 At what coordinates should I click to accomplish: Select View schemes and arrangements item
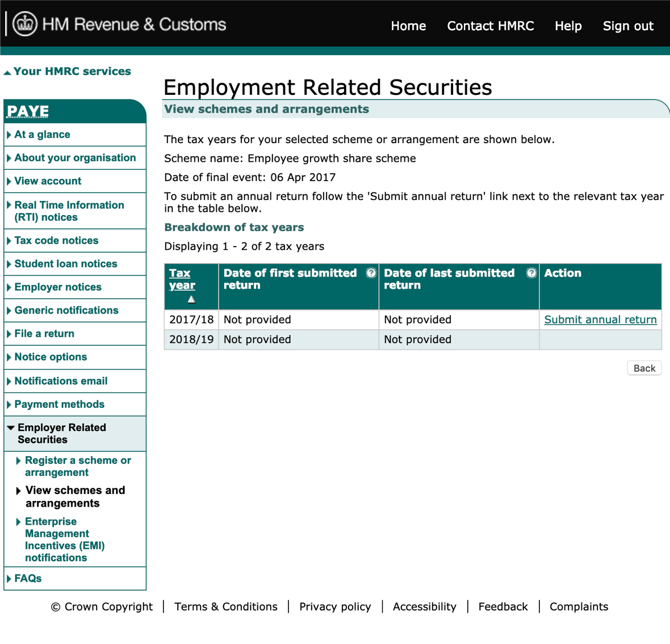[75, 497]
